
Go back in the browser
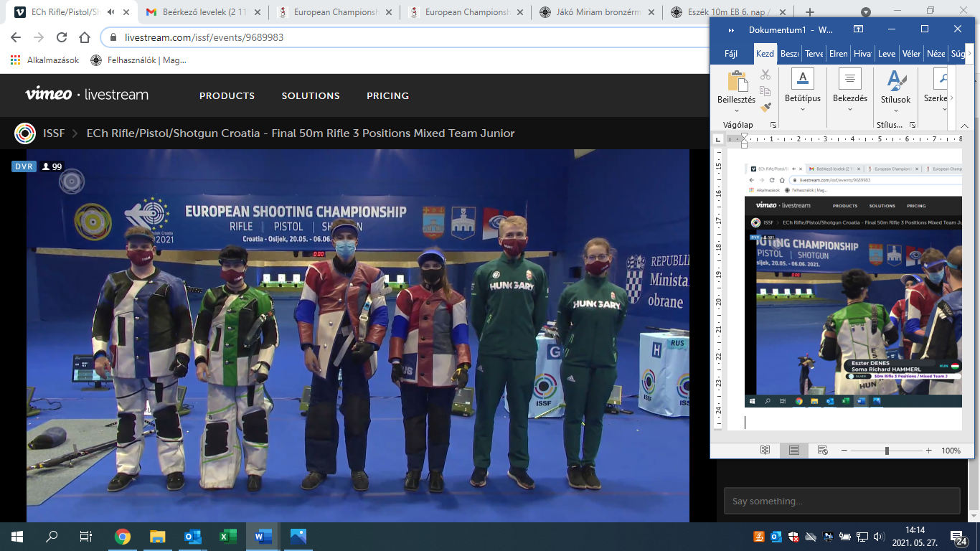point(16,37)
